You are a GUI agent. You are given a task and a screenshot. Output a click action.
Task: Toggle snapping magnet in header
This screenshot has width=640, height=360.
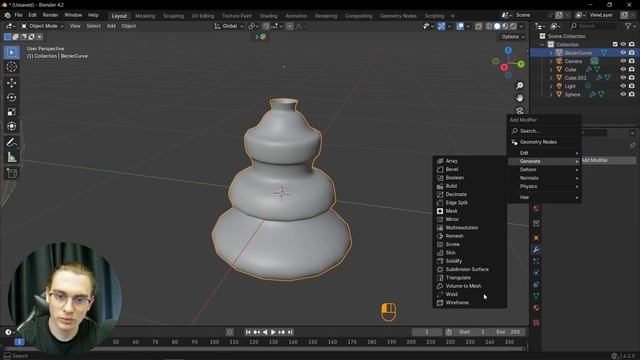click(x=266, y=26)
